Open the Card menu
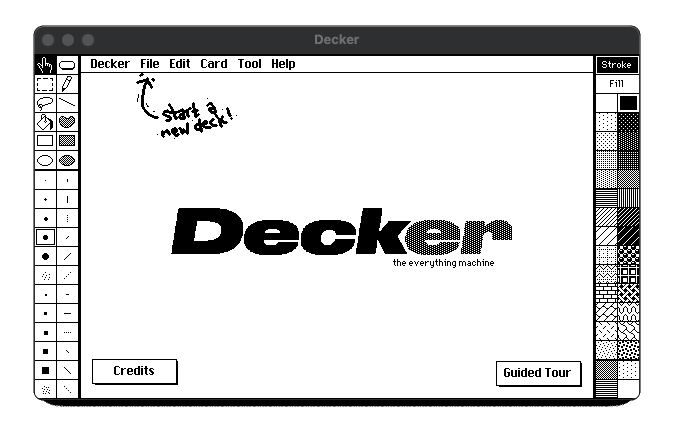Viewport: 674px width, 442px height. tap(214, 64)
